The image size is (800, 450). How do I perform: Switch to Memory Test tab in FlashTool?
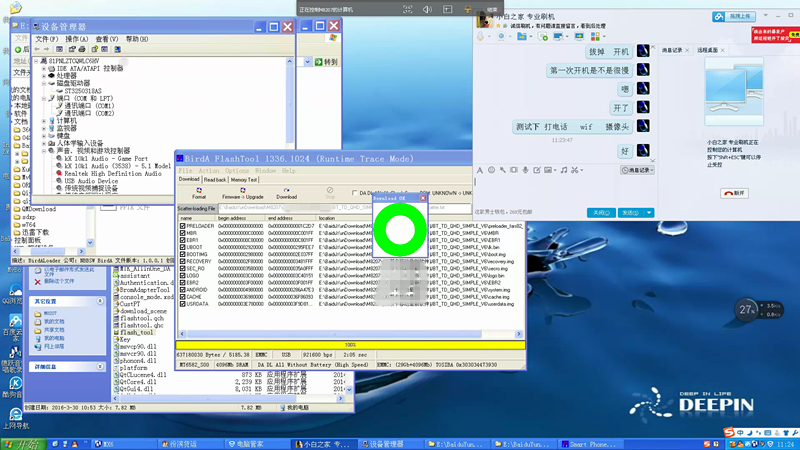[244, 180]
